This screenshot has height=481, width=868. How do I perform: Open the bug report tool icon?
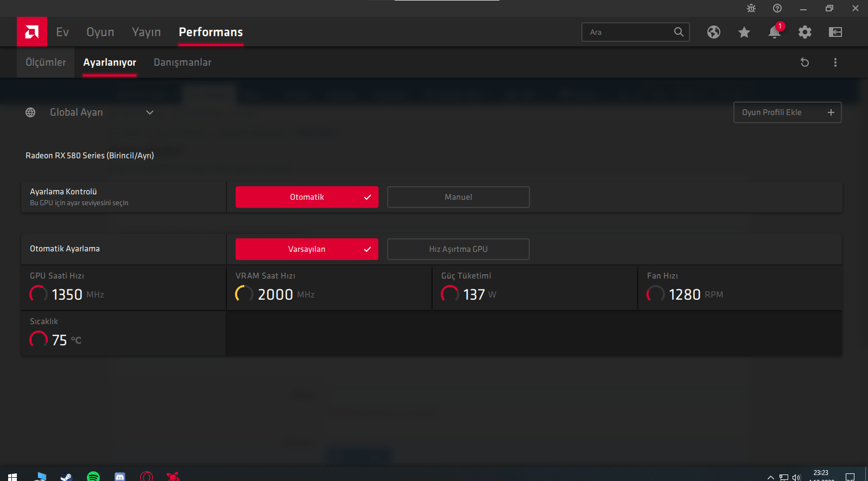pyautogui.click(x=751, y=8)
